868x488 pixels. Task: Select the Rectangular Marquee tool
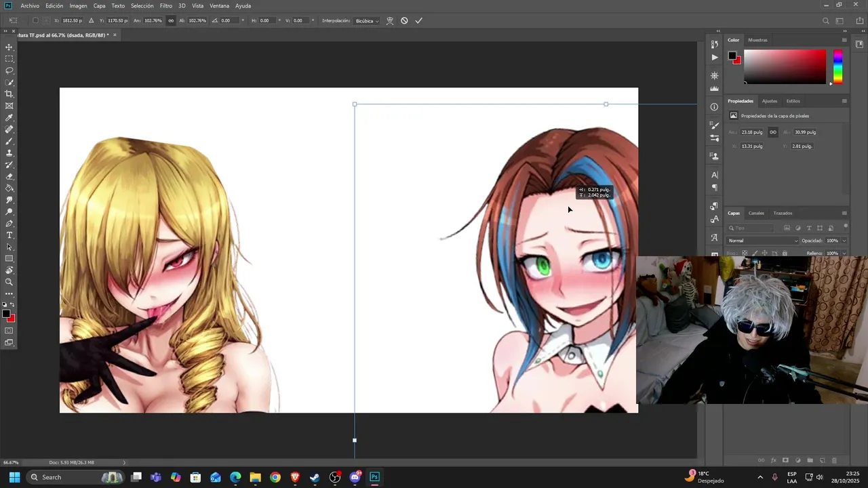point(9,59)
